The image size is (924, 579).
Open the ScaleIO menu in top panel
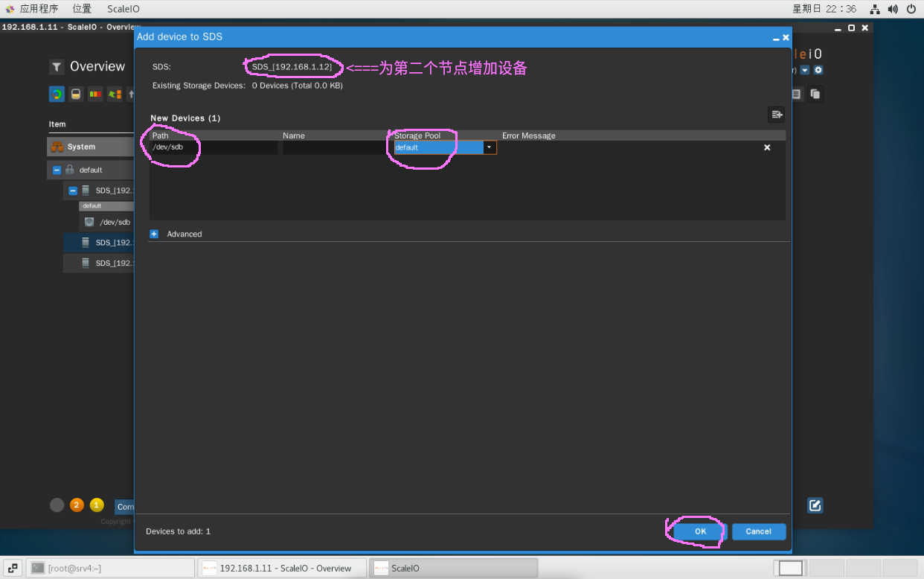coord(123,9)
